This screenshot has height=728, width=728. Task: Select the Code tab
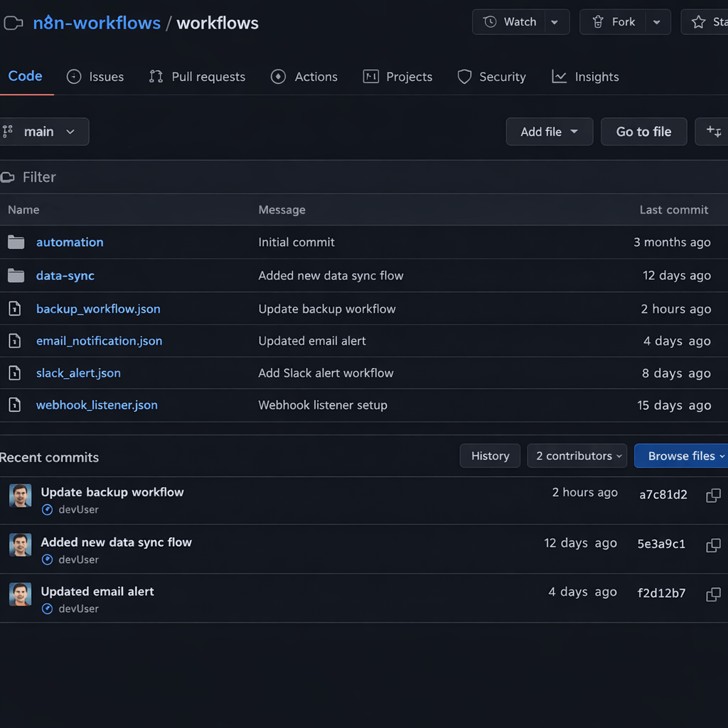point(25,76)
